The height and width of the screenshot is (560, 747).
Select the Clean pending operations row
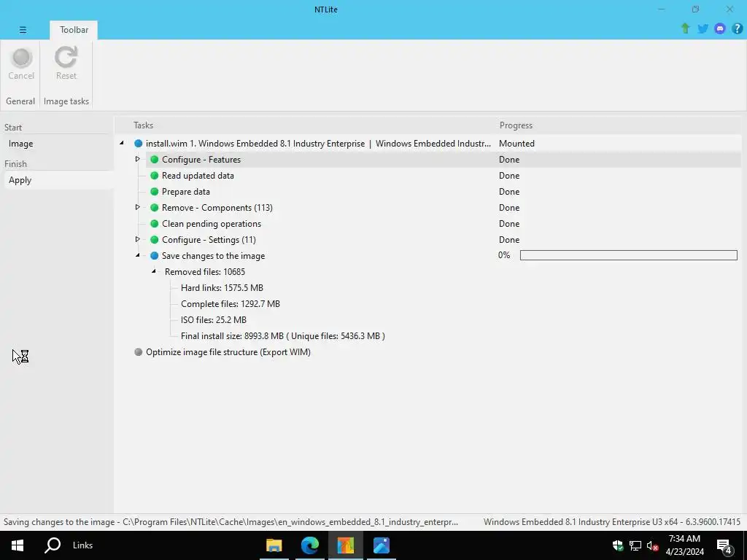click(x=212, y=224)
